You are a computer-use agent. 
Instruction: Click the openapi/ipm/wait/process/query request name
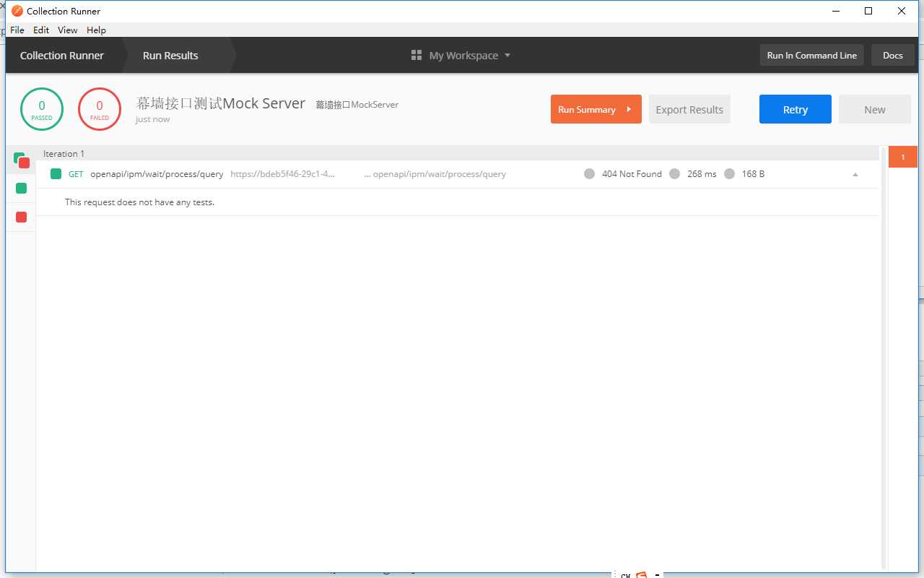(x=157, y=174)
